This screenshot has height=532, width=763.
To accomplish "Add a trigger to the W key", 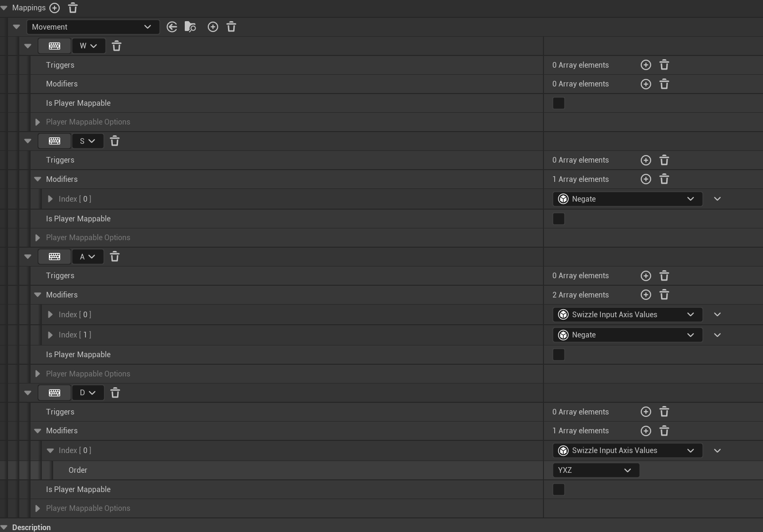I will click(646, 65).
